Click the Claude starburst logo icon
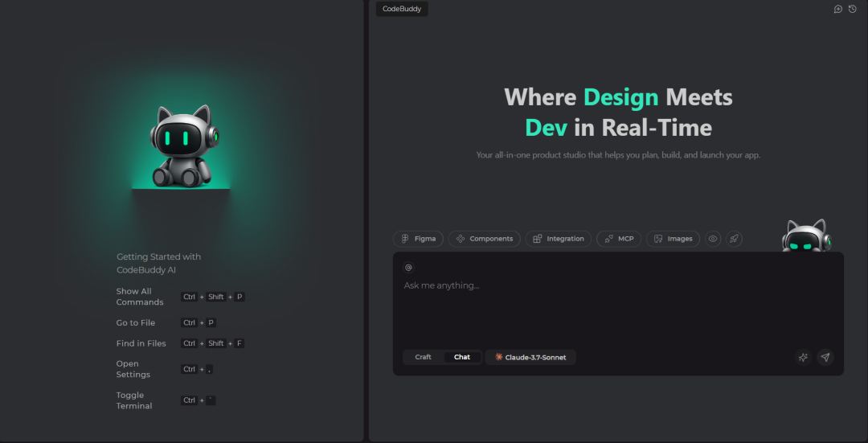This screenshot has height=443, width=868. tap(499, 357)
